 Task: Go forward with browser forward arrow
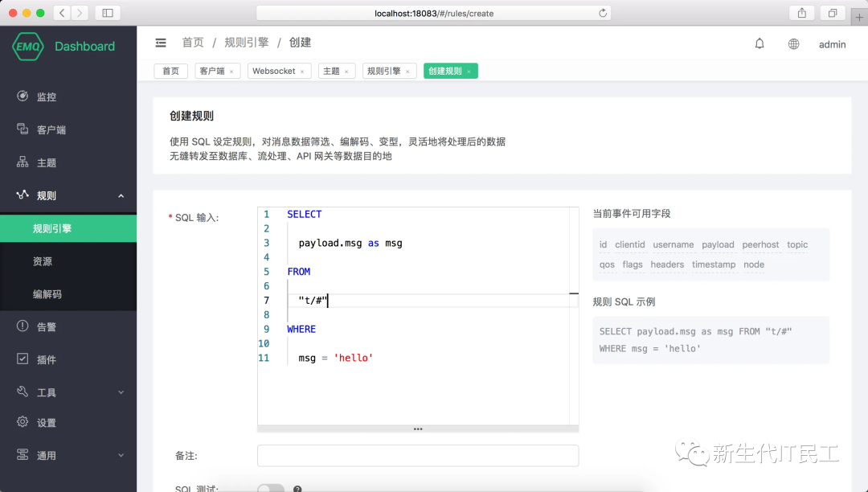pos(80,13)
